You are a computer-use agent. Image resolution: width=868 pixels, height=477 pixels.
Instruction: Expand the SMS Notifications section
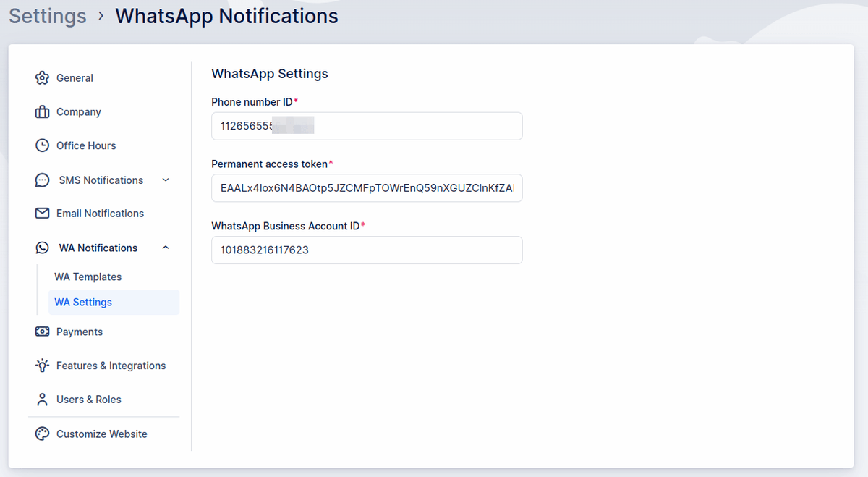pos(166,180)
